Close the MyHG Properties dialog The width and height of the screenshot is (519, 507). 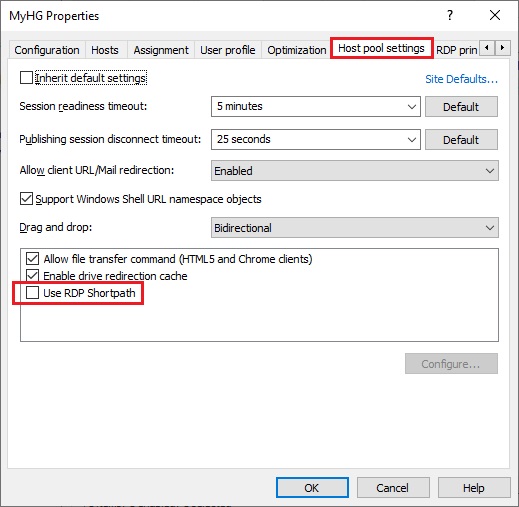pos(495,15)
